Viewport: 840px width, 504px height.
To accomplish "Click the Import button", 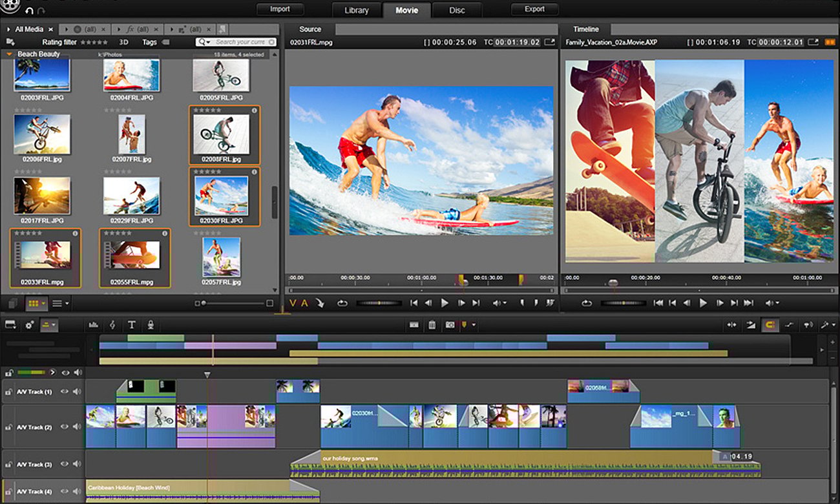I will click(x=279, y=9).
